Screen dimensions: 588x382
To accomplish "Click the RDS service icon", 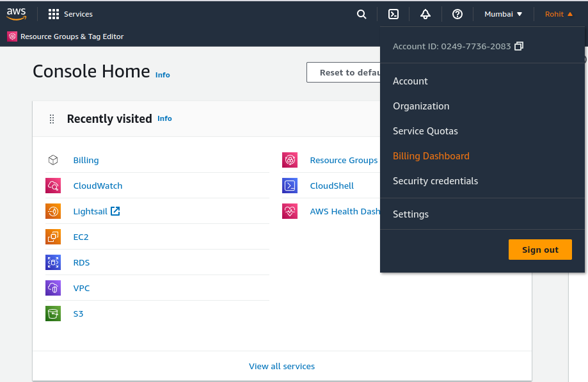I will [x=53, y=262].
